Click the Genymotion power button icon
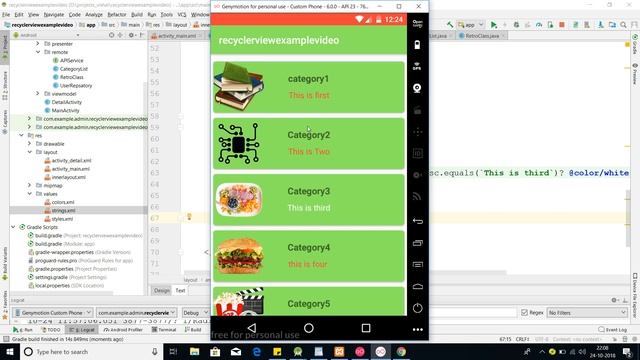The image size is (640, 360). coord(418,308)
